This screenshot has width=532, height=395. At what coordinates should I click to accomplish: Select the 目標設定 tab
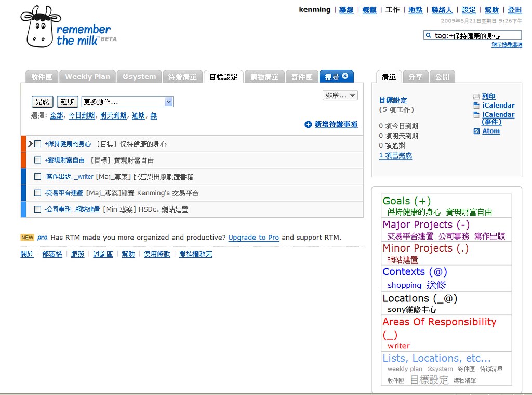point(223,77)
